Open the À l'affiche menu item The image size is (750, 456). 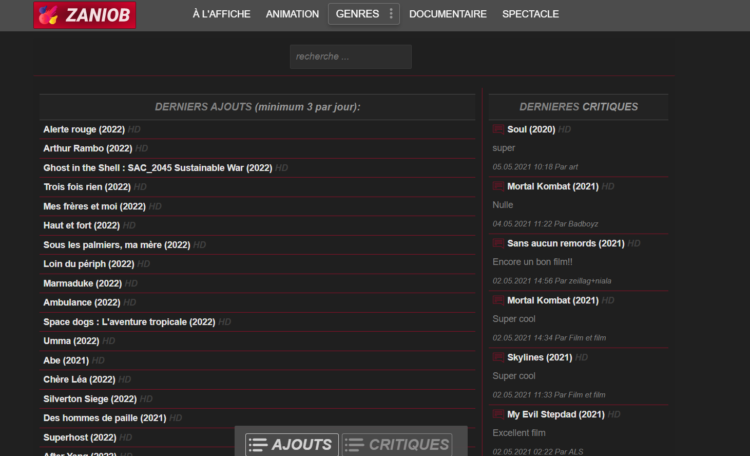pyautogui.click(x=221, y=14)
